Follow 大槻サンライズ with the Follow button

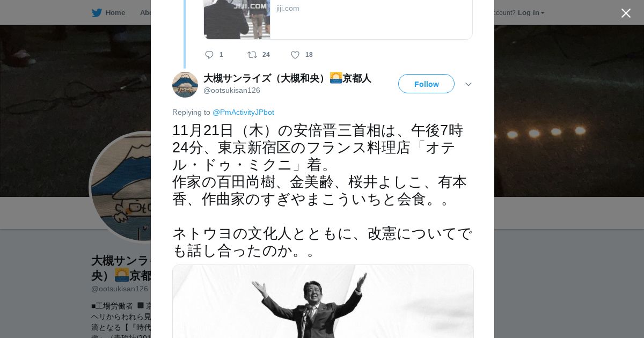tap(426, 84)
